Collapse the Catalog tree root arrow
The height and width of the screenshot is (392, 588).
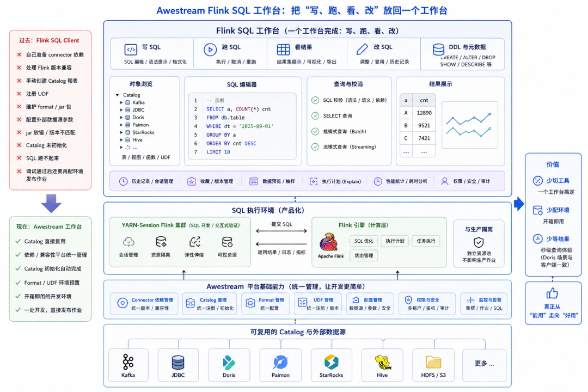click(x=118, y=95)
